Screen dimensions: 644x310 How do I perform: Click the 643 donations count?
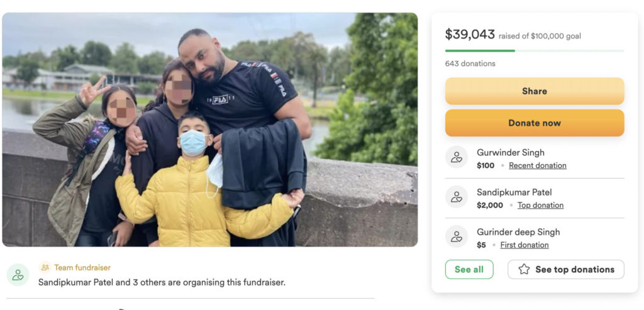[x=470, y=64]
